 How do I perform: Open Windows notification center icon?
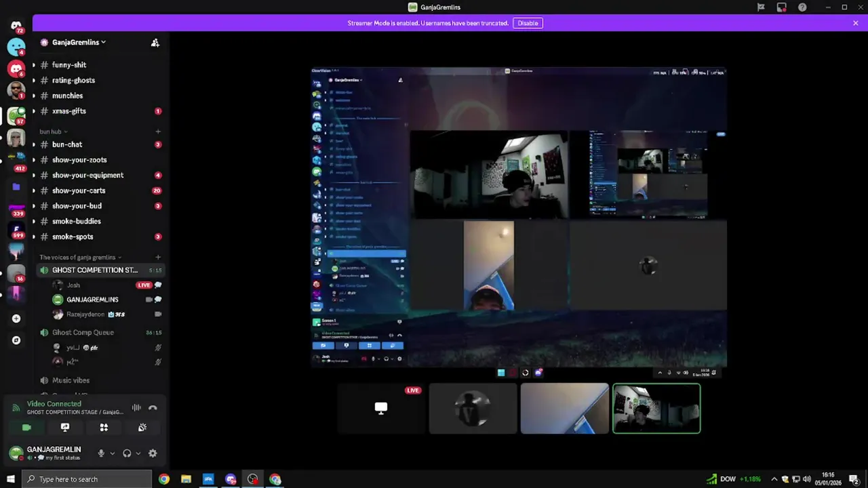click(854, 479)
